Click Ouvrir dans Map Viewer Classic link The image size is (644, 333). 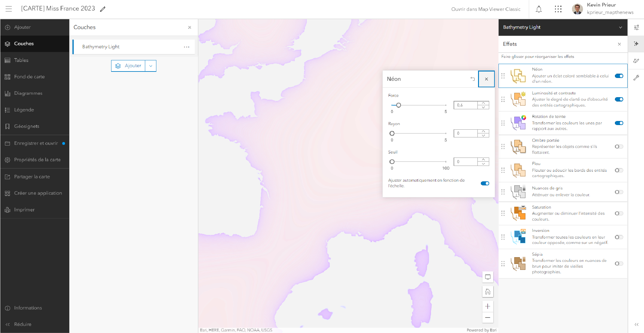(x=485, y=9)
